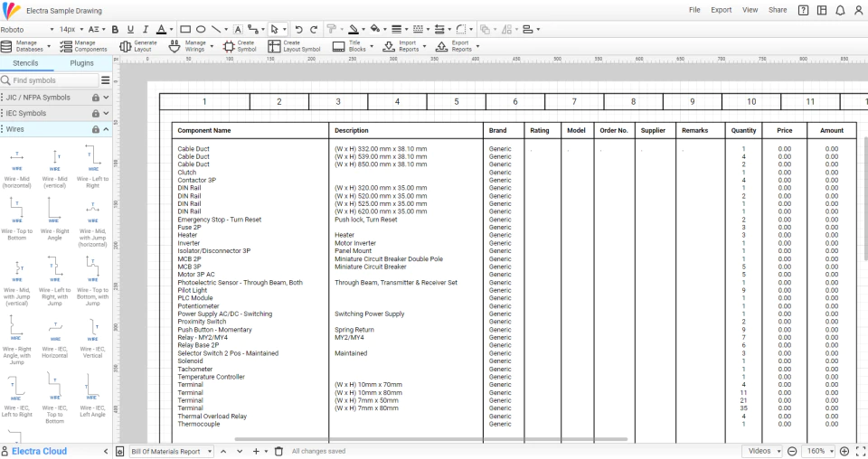This screenshot has height=459, width=868.
Task: Click the Generate Layout icon
Action: 126,46
